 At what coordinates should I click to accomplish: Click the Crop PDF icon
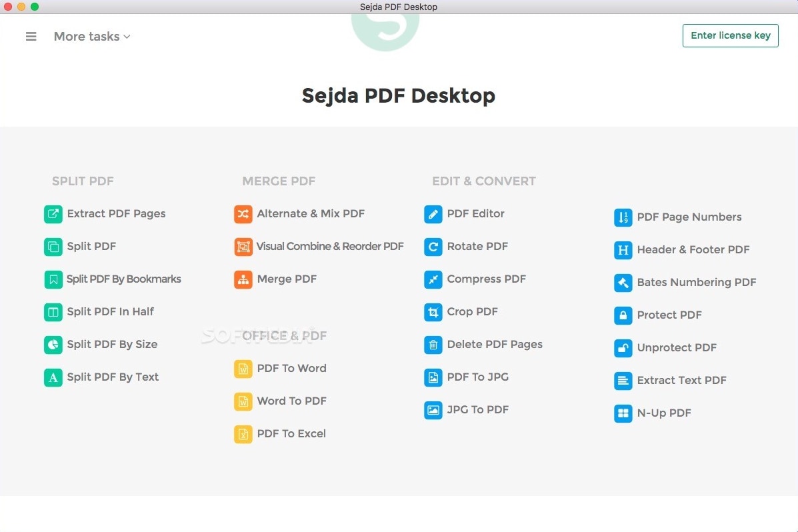433,312
